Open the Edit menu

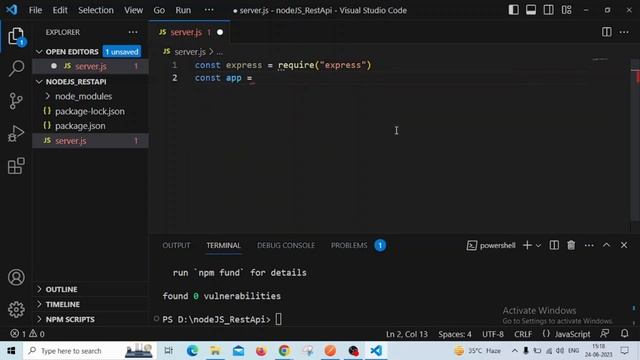click(x=60, y=10)
